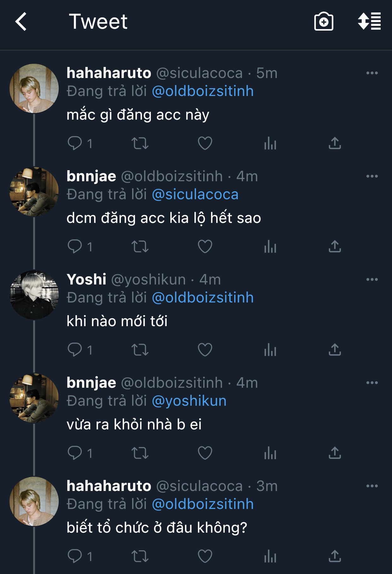Image resolution: width=392 pixels, height=574 pixels.
Task: Click @oldboizsitinh mention in first tweet
Action: (x=203, y=91)
